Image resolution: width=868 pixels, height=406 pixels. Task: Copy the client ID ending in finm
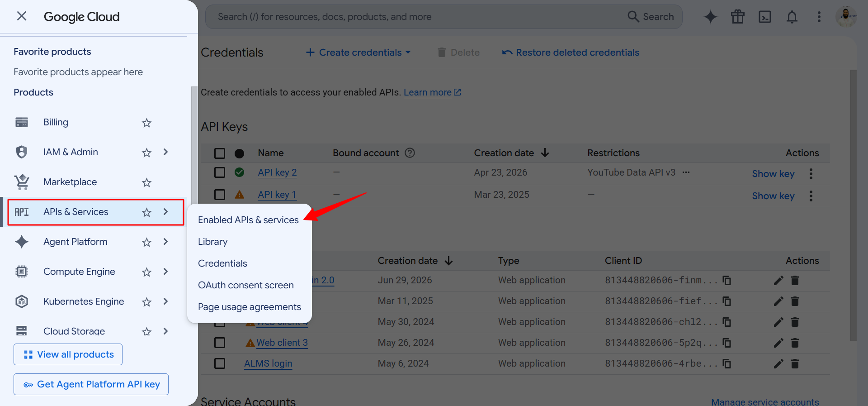[727, 281]
